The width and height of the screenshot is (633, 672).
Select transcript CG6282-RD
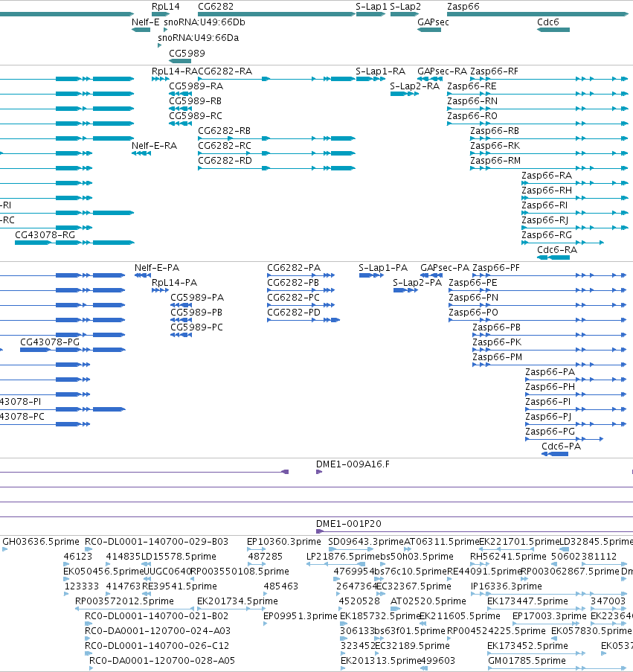click(225, 160)
